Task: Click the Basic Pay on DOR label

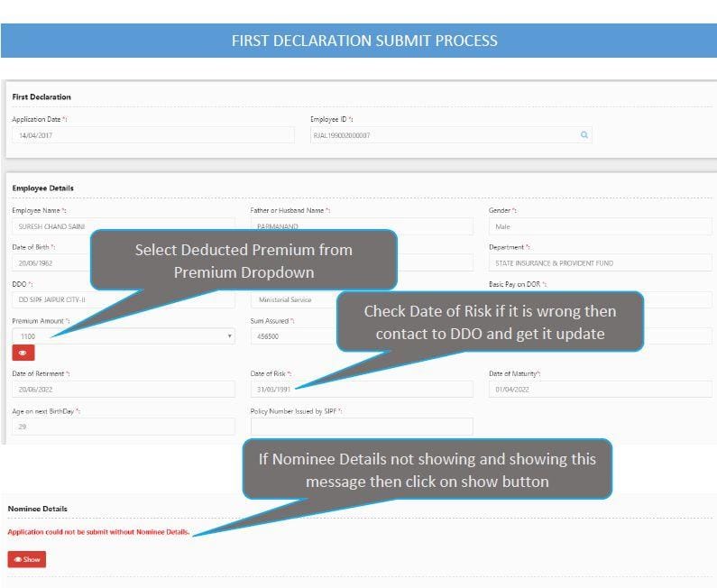Action: pyautogui.click(x=518, y=284)
